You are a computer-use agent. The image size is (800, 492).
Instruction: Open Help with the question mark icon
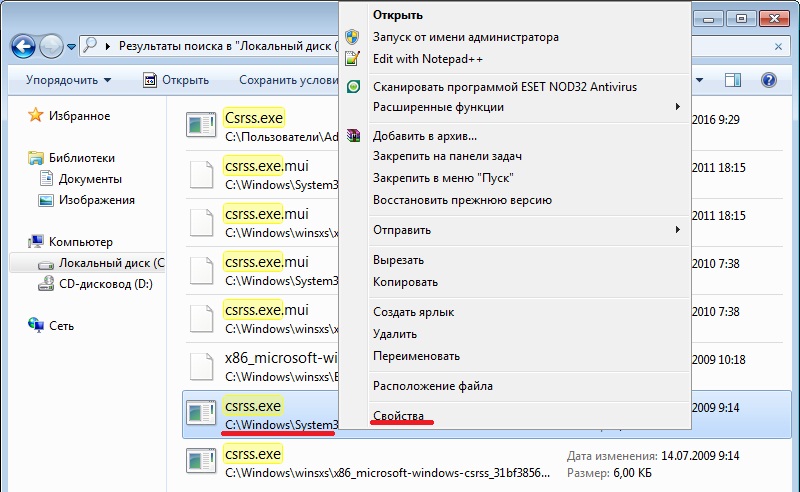coord(768,80)
